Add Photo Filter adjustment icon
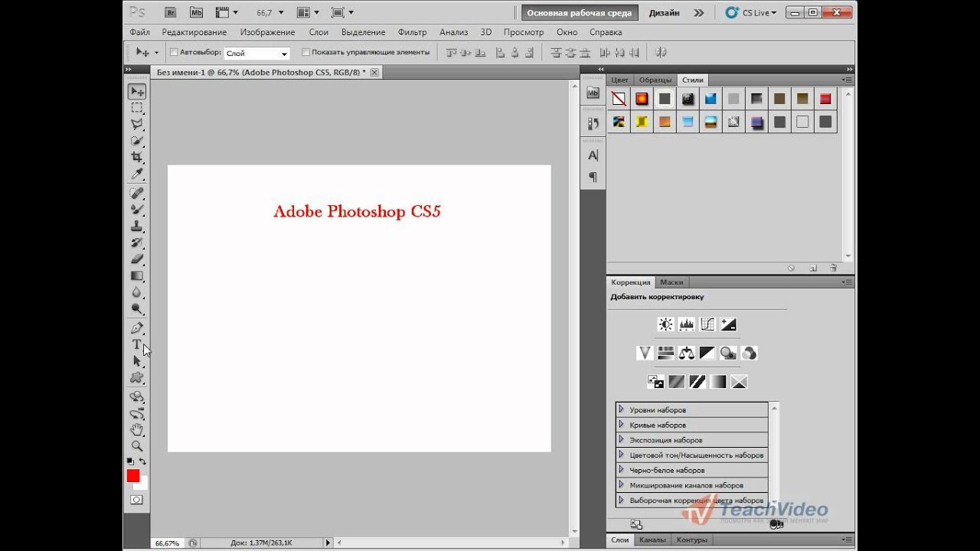 pyautogui.click(x=728, y=353)
